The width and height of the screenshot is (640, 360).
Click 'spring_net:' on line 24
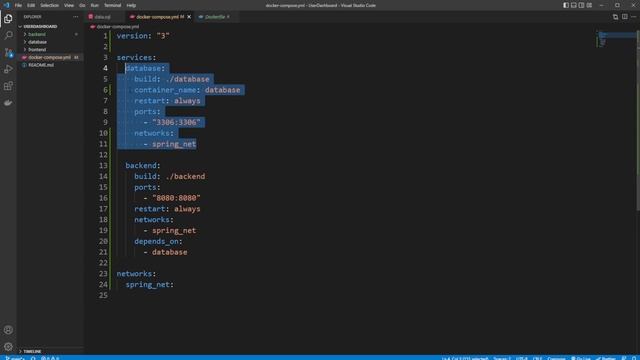click(150, 284)
